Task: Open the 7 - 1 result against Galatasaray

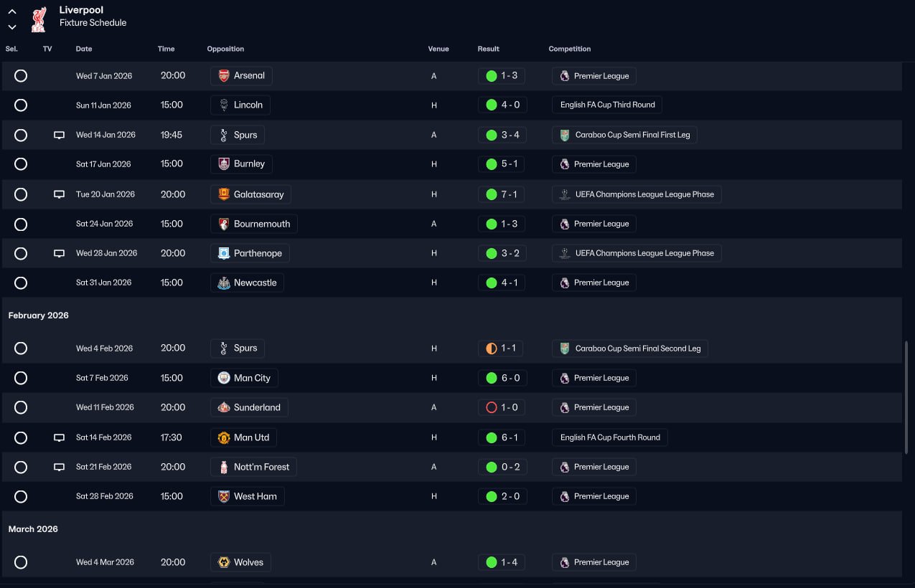Action: tap(502, 194)
